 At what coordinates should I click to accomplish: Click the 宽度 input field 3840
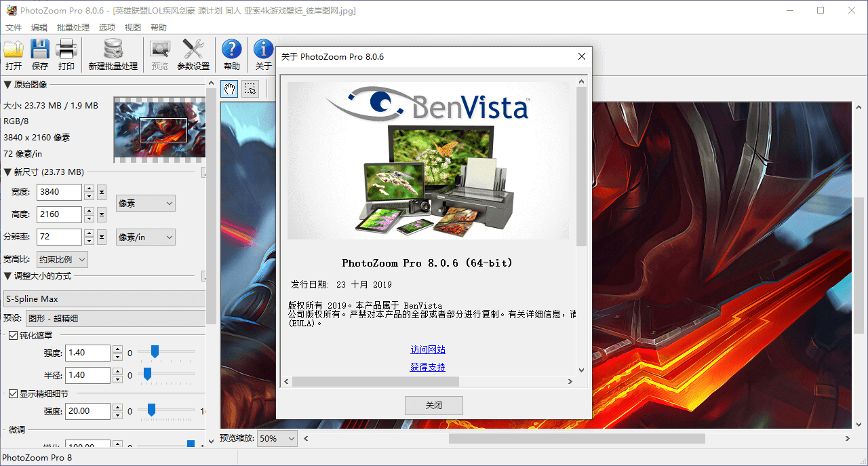click(59, 192)
